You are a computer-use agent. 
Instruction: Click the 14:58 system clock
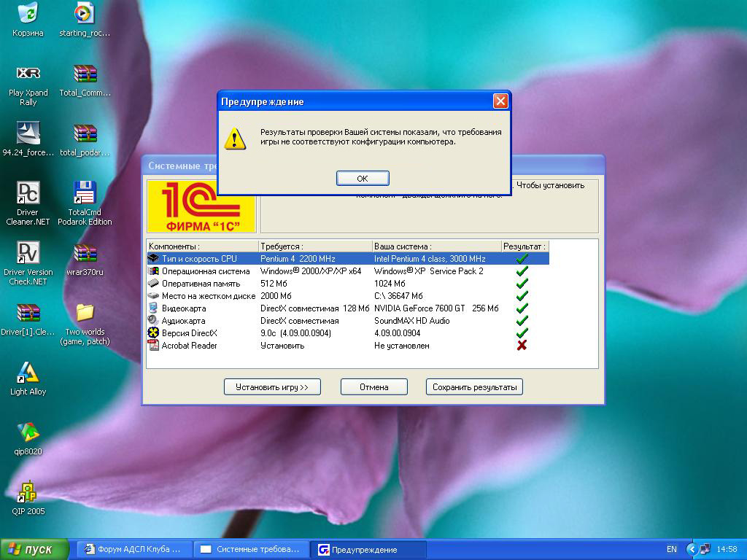pos(727,550)
